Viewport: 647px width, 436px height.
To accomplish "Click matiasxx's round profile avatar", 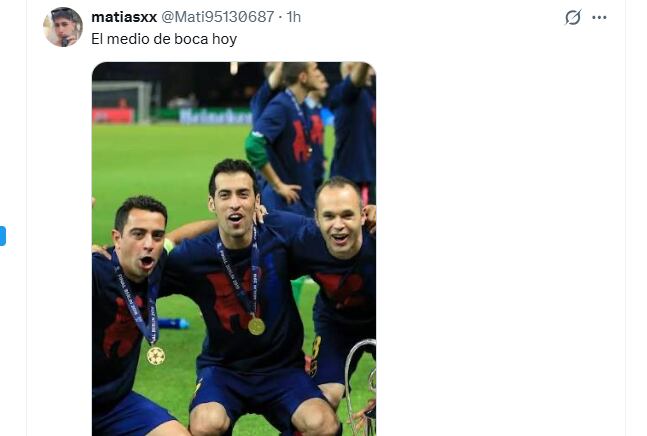I will click(63, 27).
